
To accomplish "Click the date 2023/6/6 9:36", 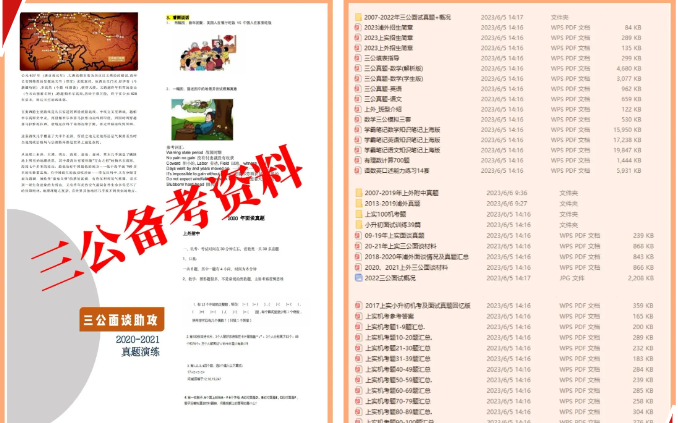I will (x=506, y=193).
